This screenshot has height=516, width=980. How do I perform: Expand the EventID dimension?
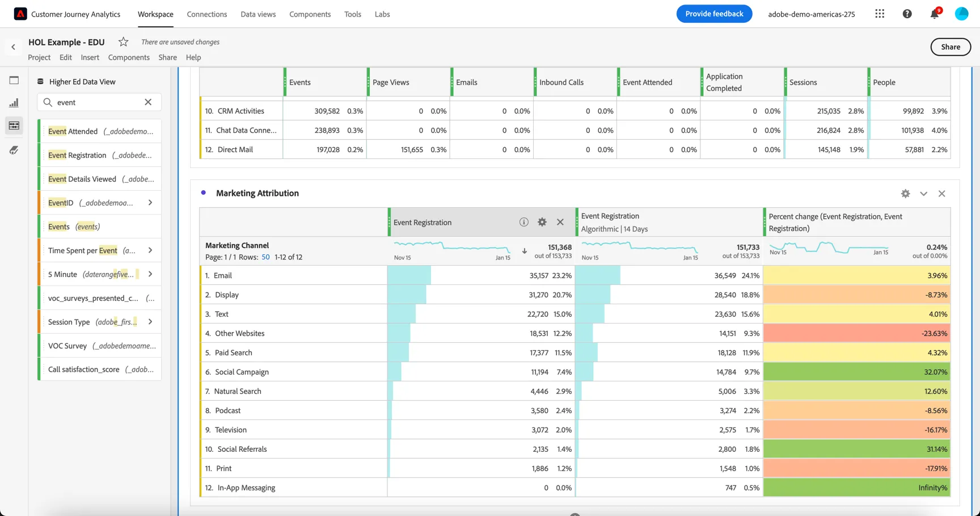coord(150,203)
